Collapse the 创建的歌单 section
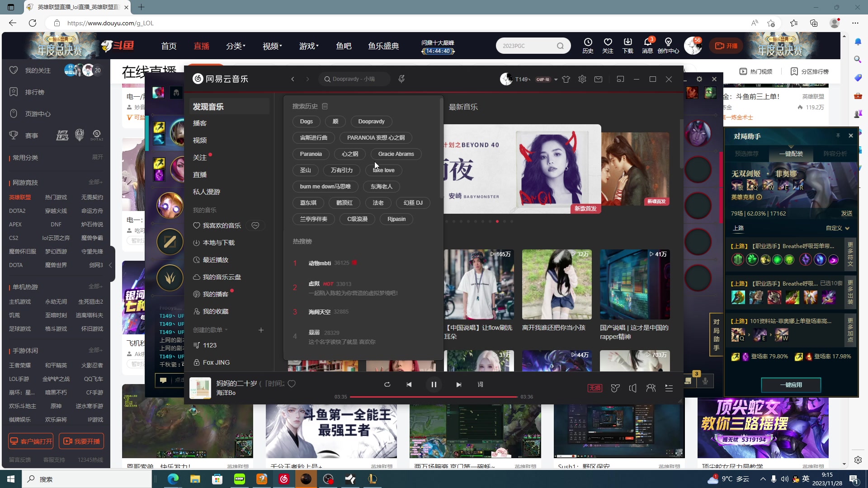Screen dimensions: 868x488 coord(210,330)
